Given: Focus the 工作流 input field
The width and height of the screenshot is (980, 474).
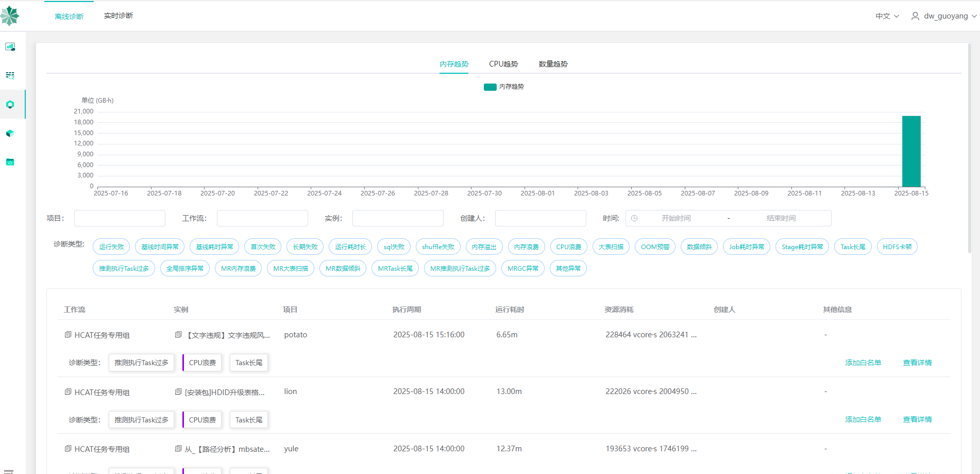Looking at the screenshot, I should [262, 218].
